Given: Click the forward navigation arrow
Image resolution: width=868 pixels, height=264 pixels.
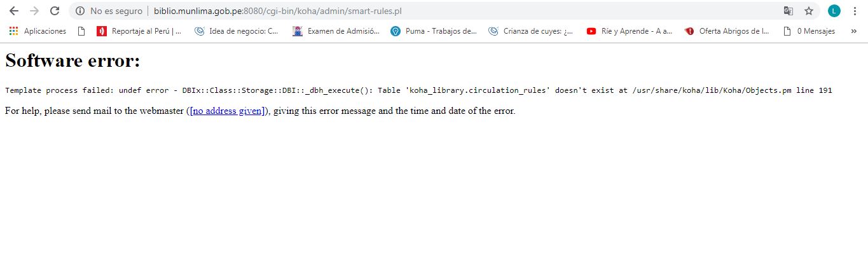Looking at the screenshot, I should [x=34, y=11].
